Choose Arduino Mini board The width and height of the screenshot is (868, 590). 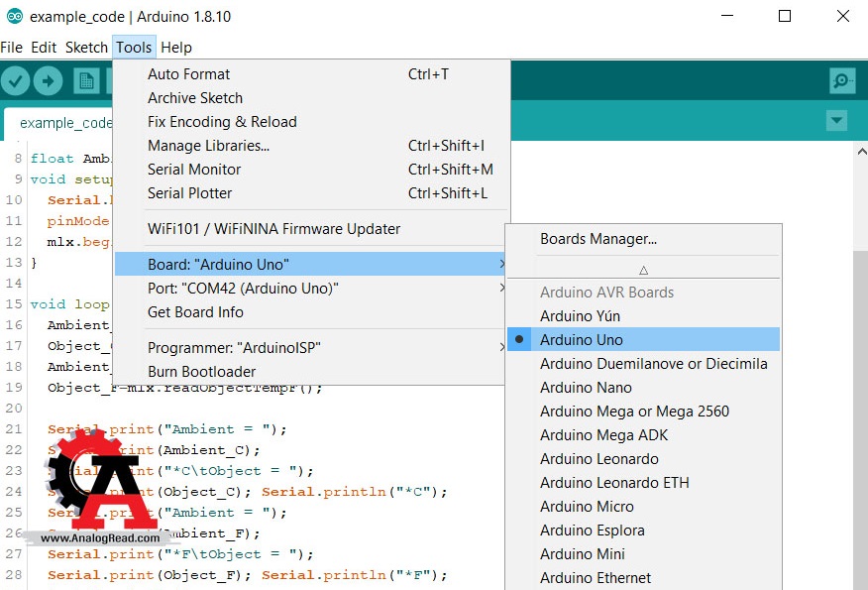point(643,554)
